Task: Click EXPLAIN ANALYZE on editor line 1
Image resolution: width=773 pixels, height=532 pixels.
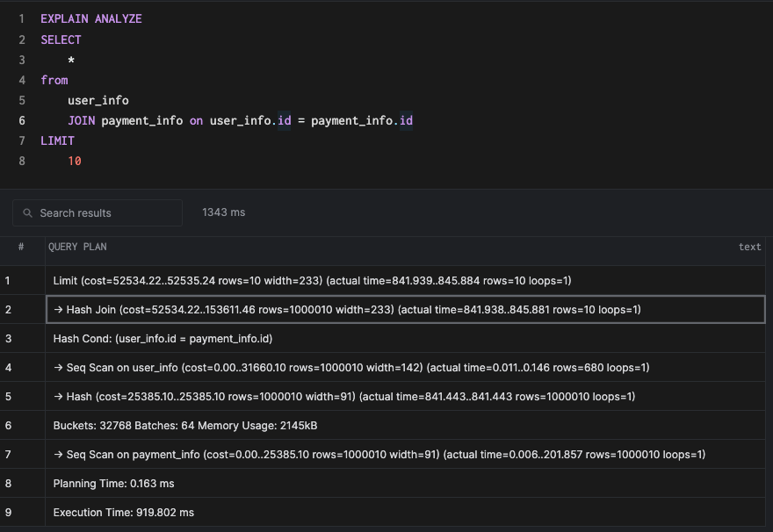Action: pyautogui.click(x=90, y=18)
